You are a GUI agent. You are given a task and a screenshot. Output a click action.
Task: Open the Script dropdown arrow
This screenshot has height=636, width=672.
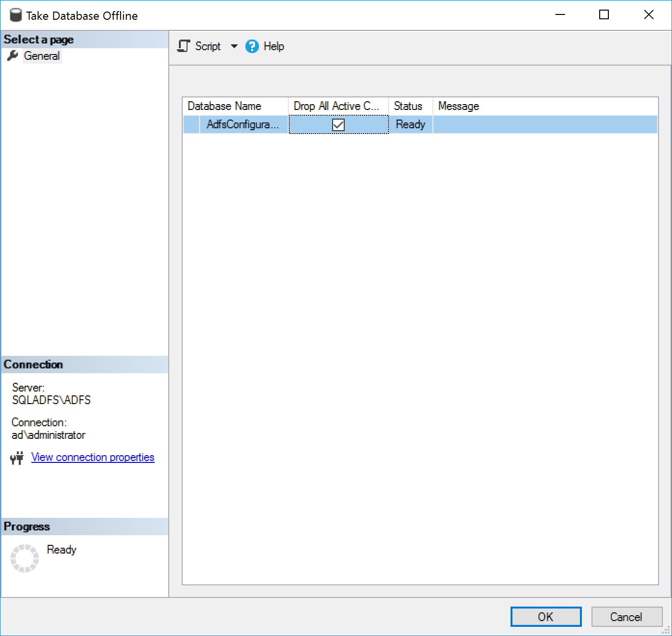(234, 46)
